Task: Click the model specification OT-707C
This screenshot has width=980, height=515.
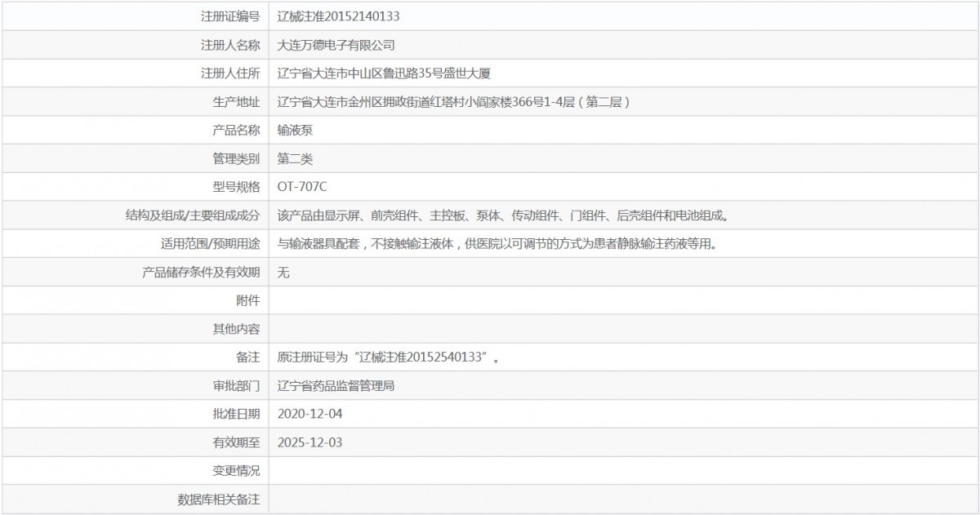Action: [302, 188]
